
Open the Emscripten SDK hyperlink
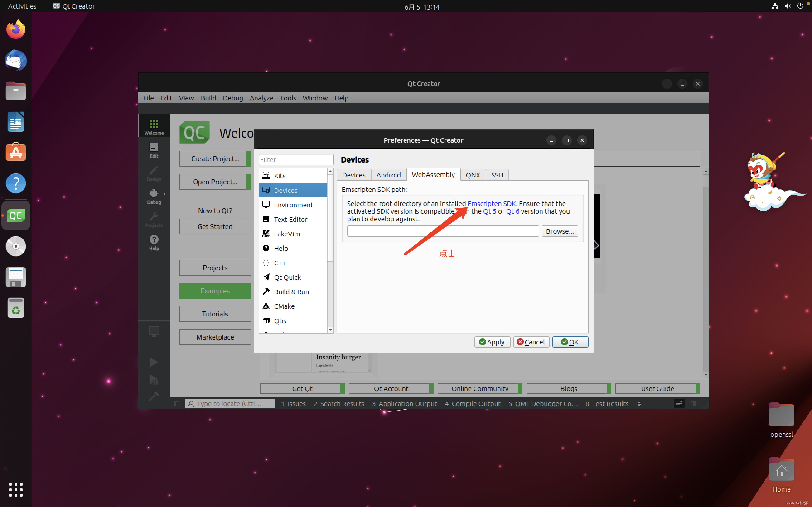491,203
